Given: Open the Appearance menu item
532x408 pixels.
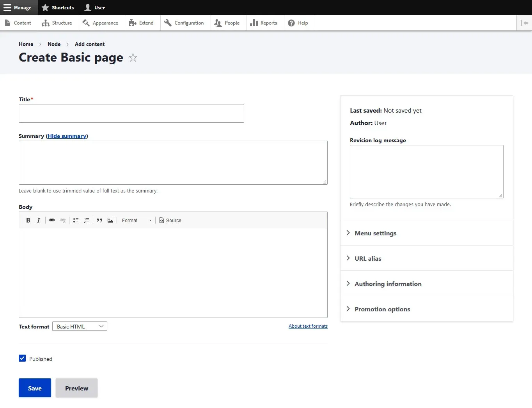Looking at the screenshot, I should [x=101, y=23].
